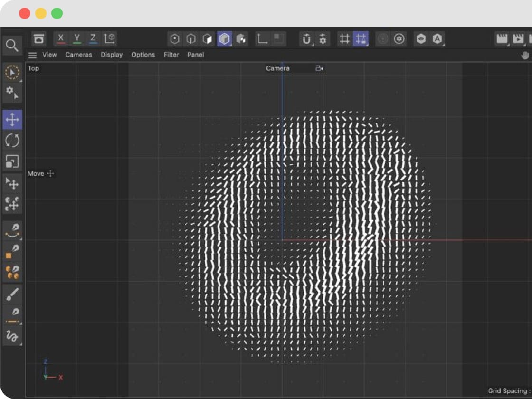The image size is (532, 399).
Task: Open the Cameras menu
Action: pos(79,55)
